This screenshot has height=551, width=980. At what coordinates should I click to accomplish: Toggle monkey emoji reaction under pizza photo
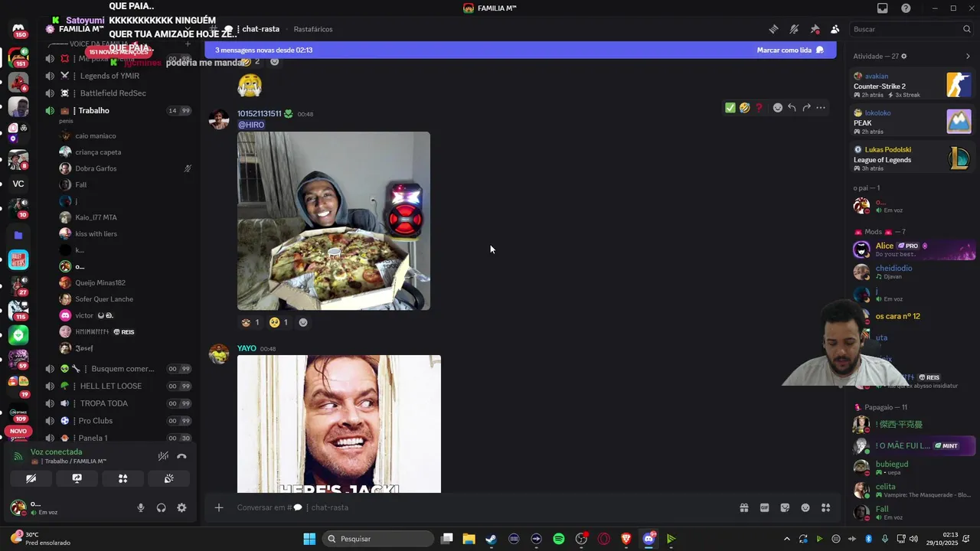coord(250,322)
